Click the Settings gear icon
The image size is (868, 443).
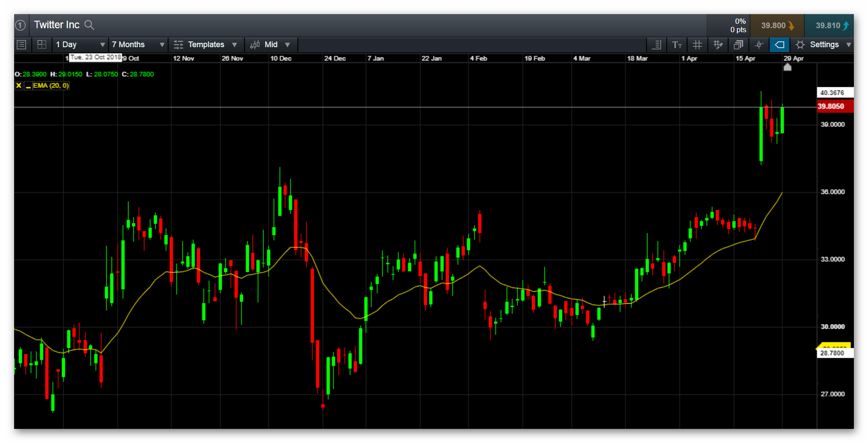point(800,45)
